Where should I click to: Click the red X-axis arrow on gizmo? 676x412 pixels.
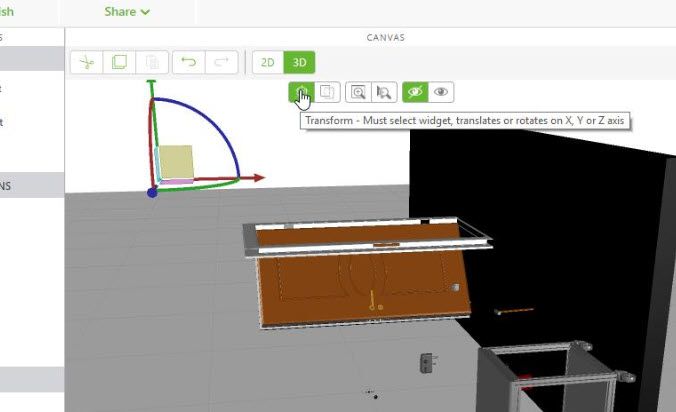coord(258,178)
